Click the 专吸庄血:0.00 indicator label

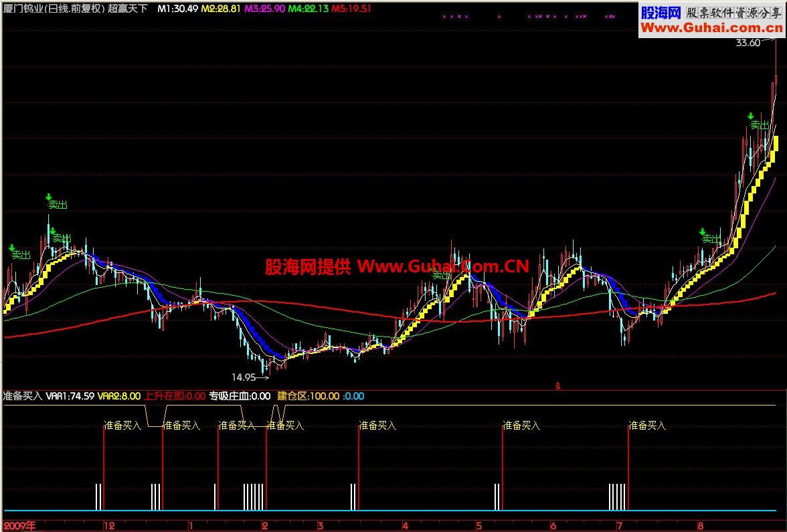point(240,396)
